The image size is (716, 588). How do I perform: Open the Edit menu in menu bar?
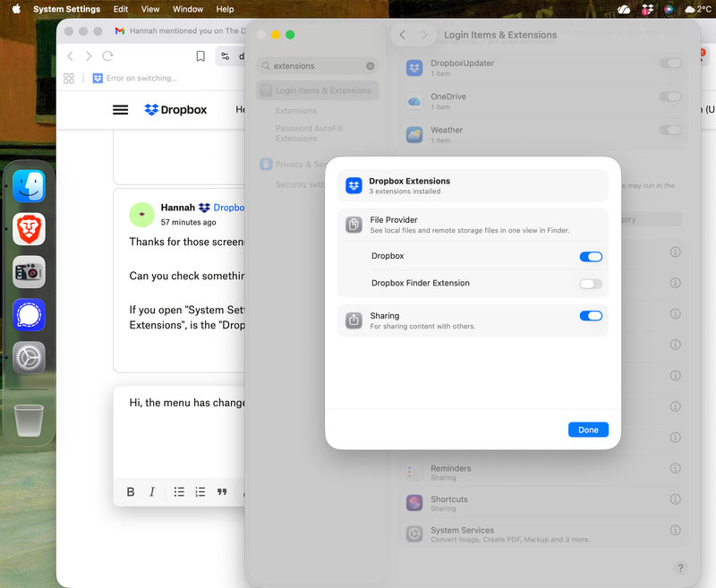(120, 9)
